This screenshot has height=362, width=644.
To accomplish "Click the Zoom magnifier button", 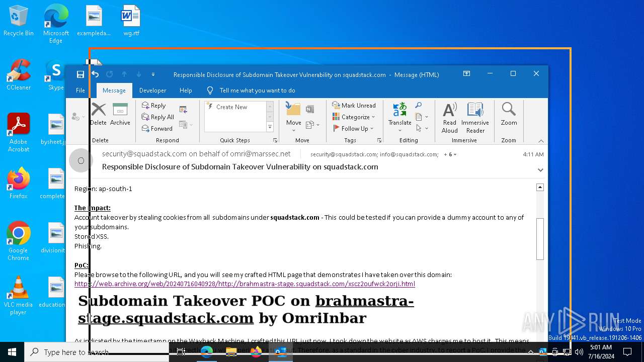I will 509,114.
